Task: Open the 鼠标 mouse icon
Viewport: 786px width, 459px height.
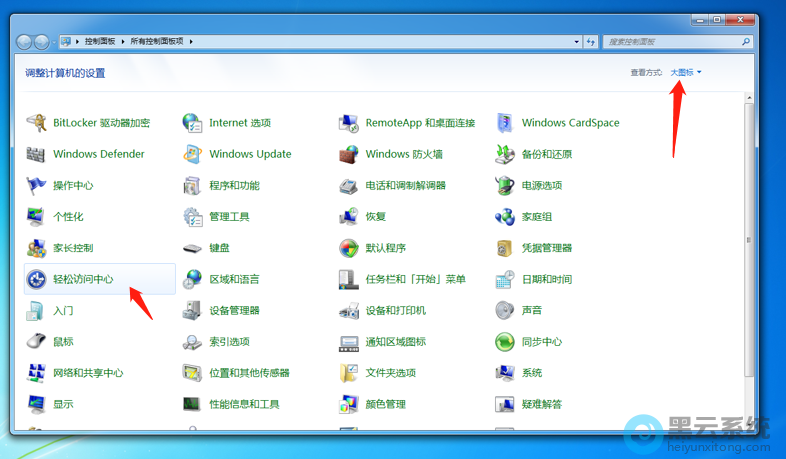Action: [x=37, y=342]
